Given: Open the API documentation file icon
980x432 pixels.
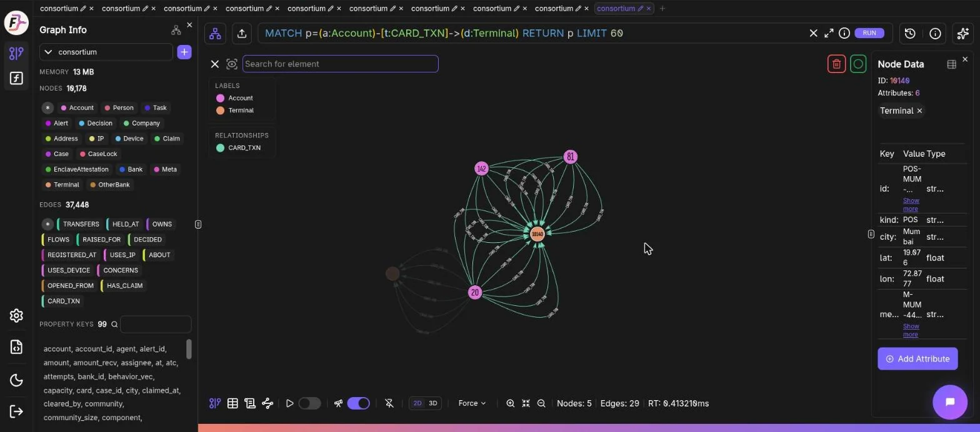Looking at the screenshot, I should tap(16, 347).
